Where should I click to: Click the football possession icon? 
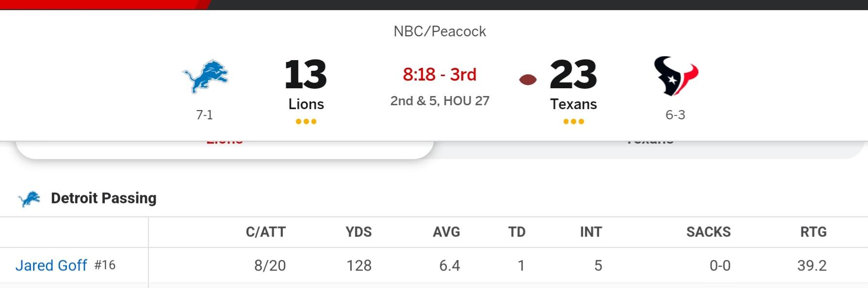[x=528, y=80]
